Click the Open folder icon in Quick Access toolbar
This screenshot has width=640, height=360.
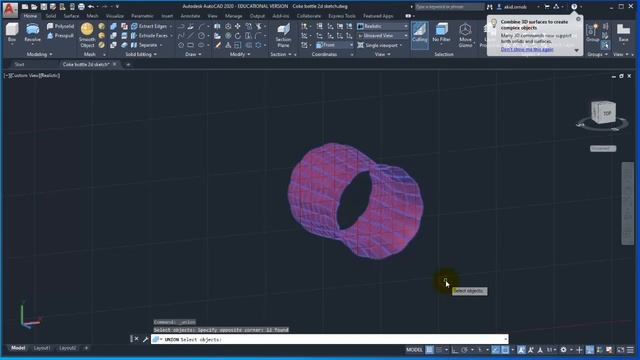tap(34, 7)
